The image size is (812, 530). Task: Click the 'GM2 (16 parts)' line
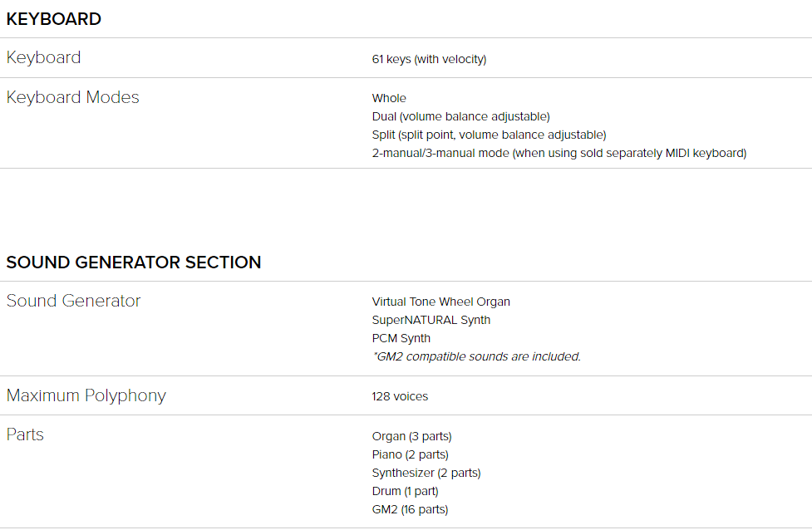[410, 509]
